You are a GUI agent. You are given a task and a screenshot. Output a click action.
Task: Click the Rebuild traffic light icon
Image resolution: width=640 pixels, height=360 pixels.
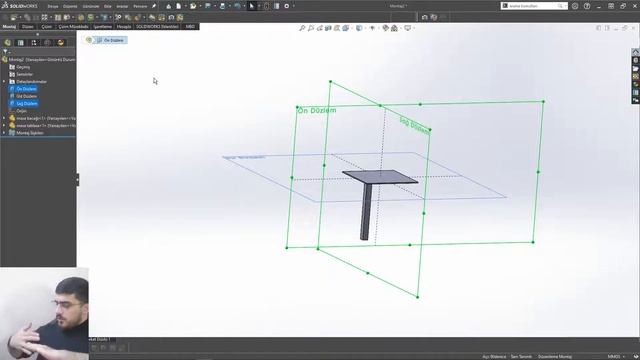[267, 6]
